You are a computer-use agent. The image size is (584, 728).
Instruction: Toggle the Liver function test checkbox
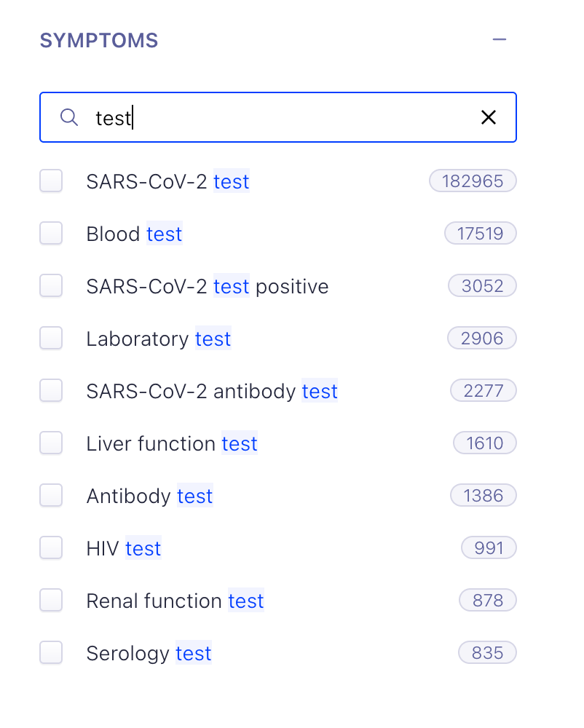point(51,443)
